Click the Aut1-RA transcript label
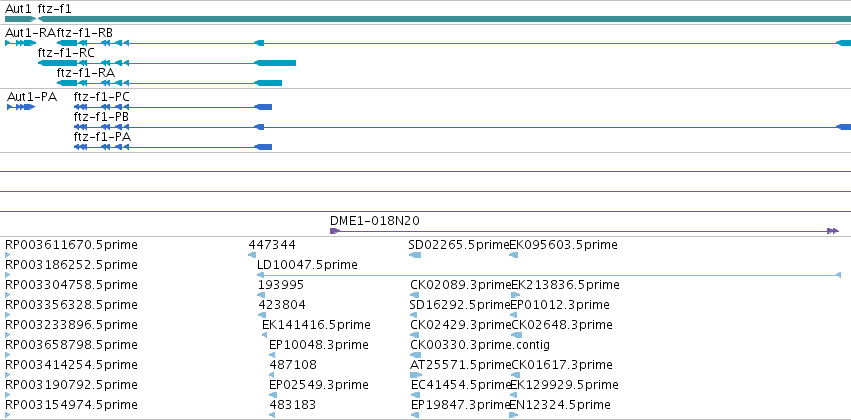Screen dimensions: 851x420 [30, 33]
